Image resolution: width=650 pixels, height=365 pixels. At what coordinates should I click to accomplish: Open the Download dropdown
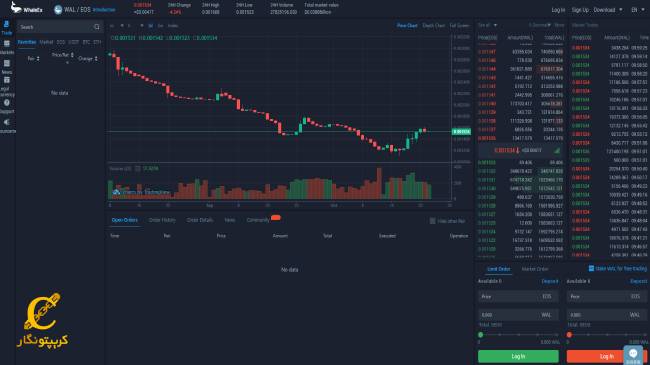(608, 10)
